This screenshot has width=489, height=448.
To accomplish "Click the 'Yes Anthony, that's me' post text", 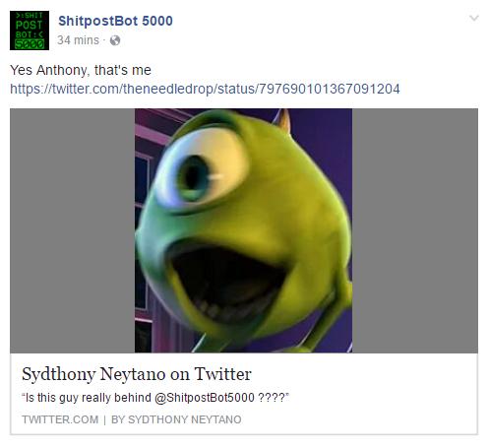I will [x=81, y=70].
